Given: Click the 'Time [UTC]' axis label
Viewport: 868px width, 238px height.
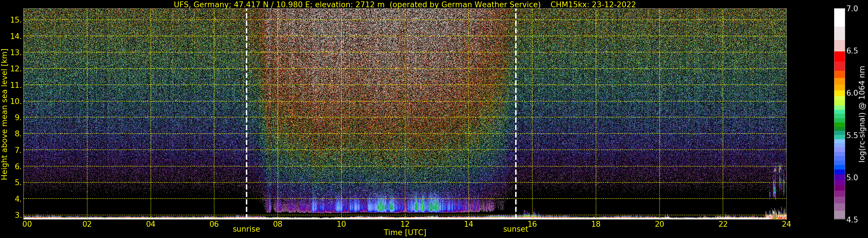Looking at the screenshot, I should tap(405, 232).
